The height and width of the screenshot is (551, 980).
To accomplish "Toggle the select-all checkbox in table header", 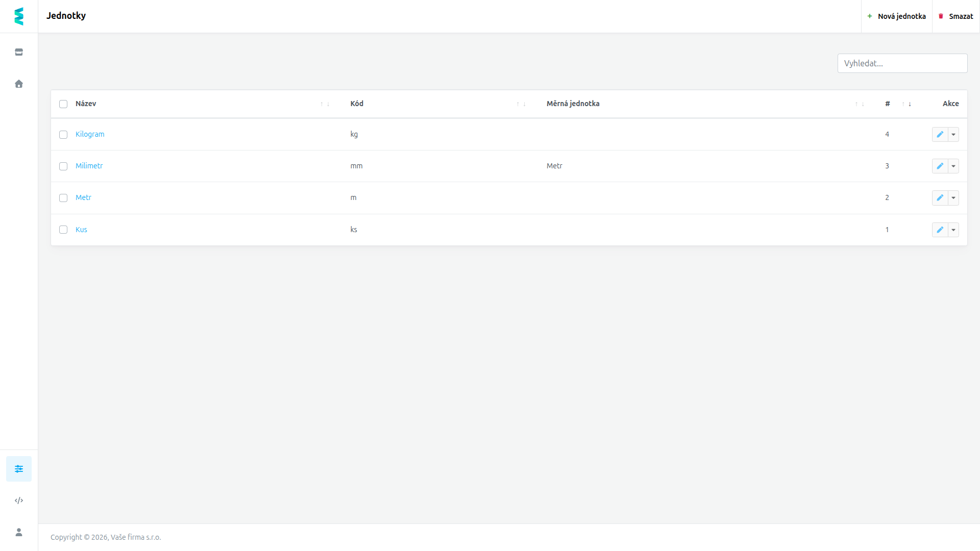I will click(x=63, y=104).
